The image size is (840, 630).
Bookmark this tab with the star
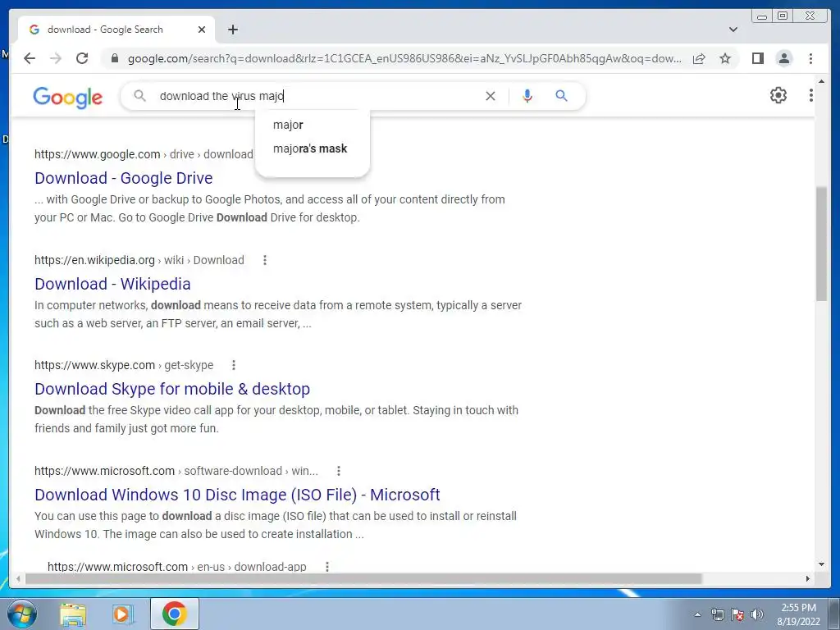pyautogui.click(x=725, y=58)
